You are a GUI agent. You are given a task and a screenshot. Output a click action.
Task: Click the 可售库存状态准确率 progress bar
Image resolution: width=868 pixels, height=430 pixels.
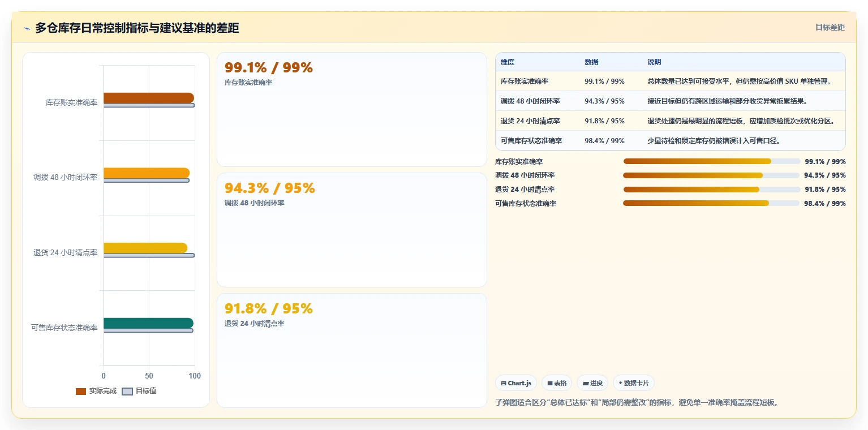click(x=711, y=203)
